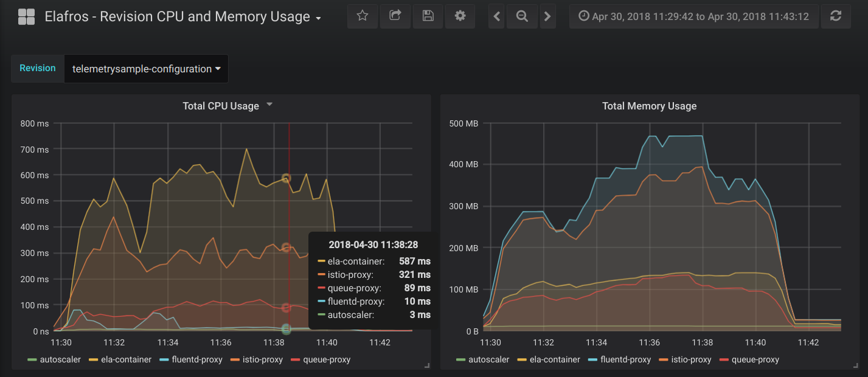Click the tooltip timestamp 2018-04-30 11:38:28
The image size is (868, 377).
coord(373,244)
